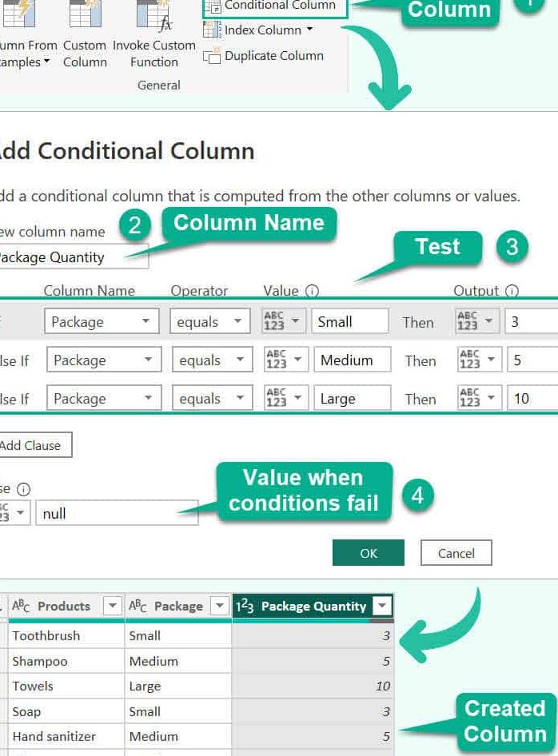This screenshot has height=756, width=558.
Task: Click the Custom Column icon
Action: pyautogui.click(x=85, y=16)
